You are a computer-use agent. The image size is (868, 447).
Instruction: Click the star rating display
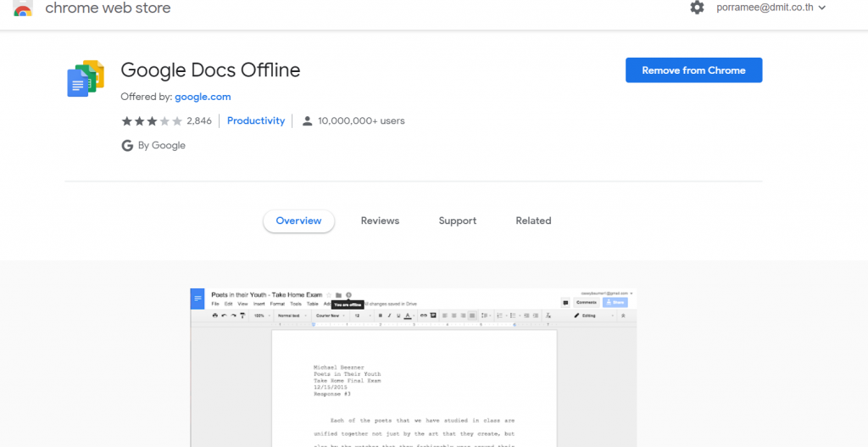[152, 120]
